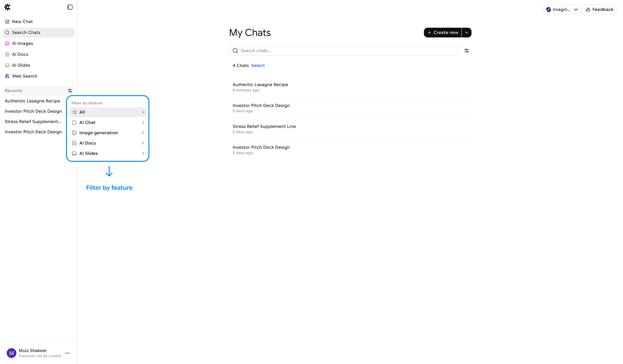
Task: Toggle the sidebar collapse icon
Action: coord(70,7)
